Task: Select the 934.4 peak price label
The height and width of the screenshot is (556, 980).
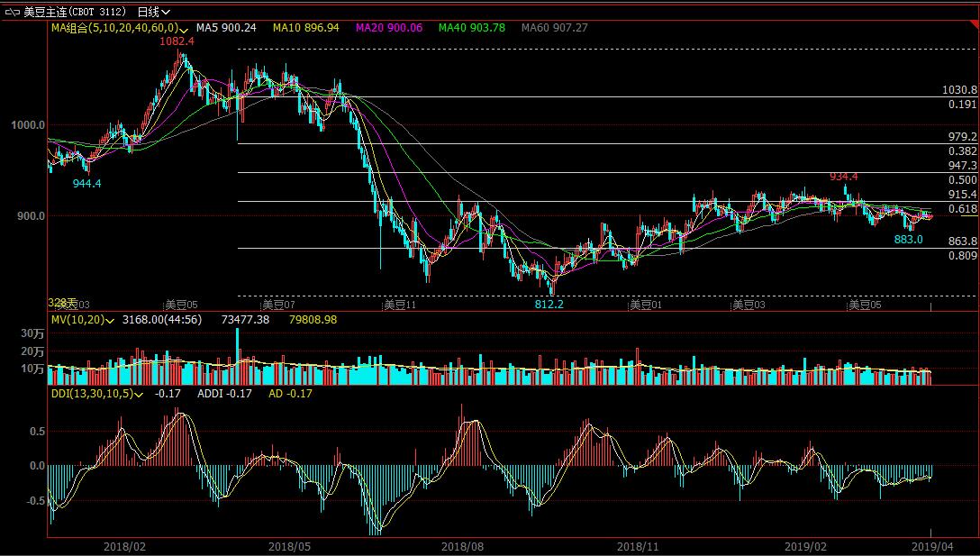Action: tap(843, 177)
